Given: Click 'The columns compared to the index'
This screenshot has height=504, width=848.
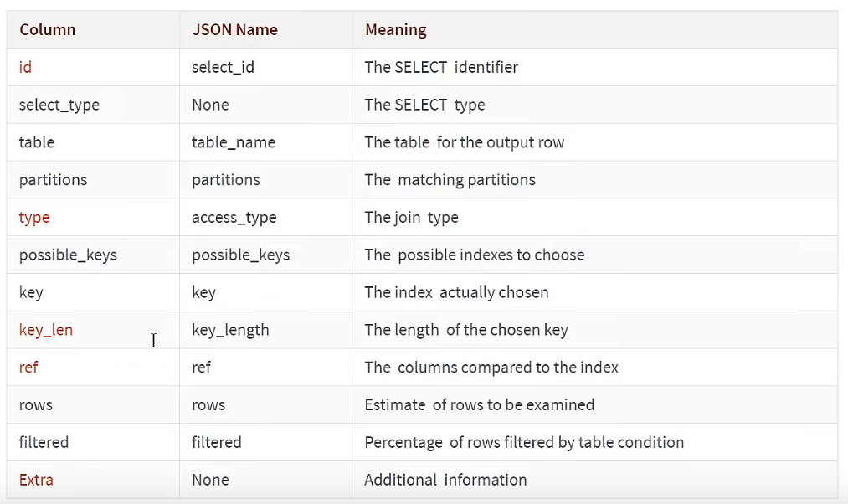Looking at the screenshot, I should point(491,368).
